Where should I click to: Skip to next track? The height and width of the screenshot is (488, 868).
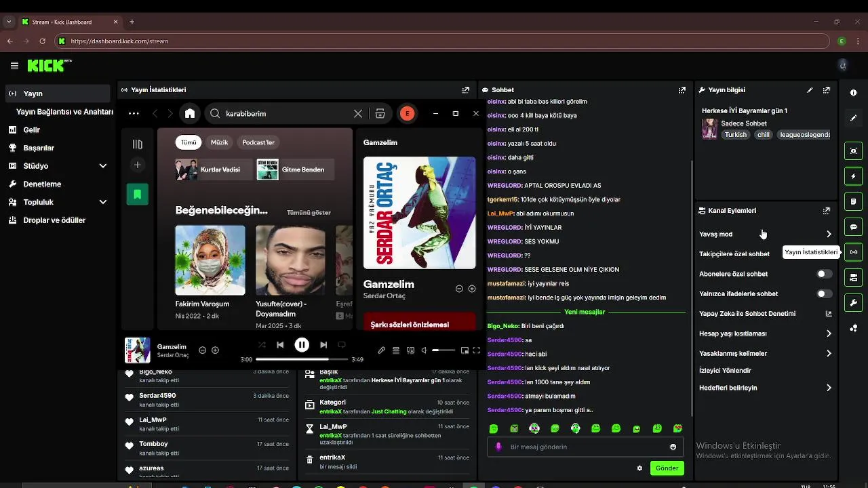pyautogui.click(x=323, y=345)
